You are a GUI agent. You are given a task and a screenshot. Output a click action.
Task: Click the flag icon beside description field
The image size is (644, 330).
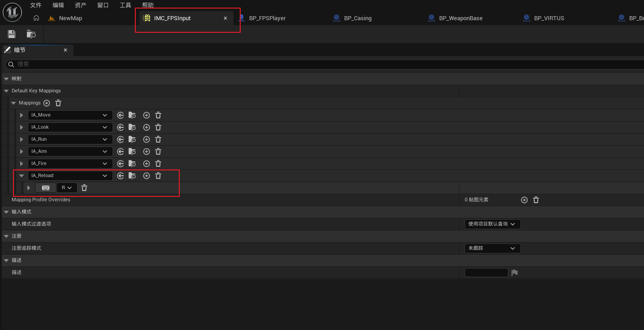(514, 273)
